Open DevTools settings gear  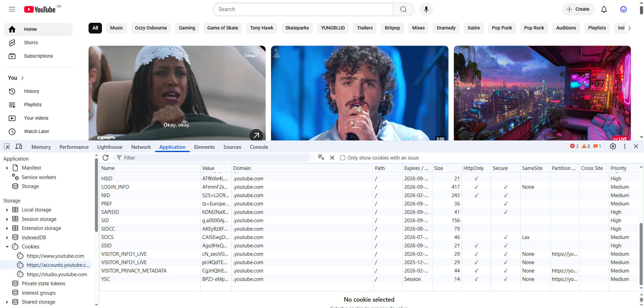coord(613,146)
